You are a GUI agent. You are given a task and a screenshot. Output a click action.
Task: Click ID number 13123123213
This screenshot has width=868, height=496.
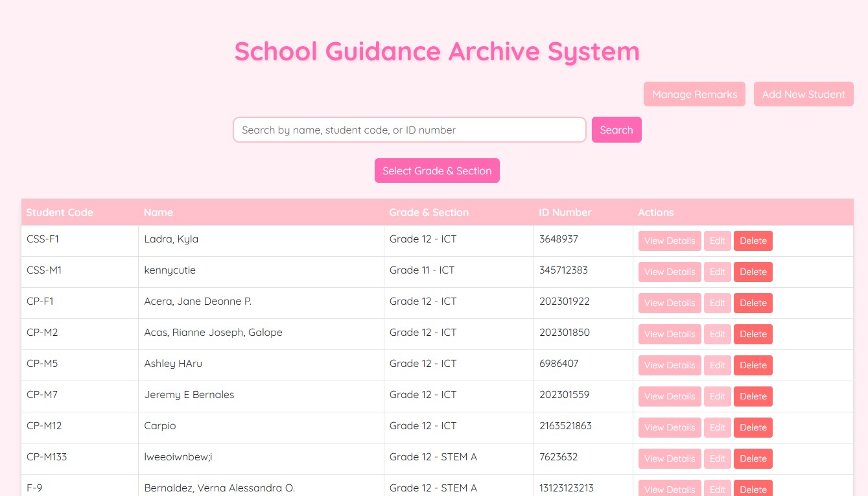(567, 488)
